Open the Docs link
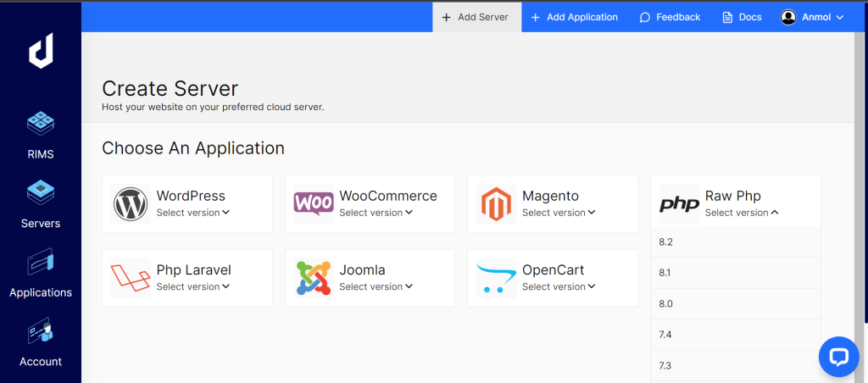The height and width of the screenshot is (383, 868). (742, 17)
